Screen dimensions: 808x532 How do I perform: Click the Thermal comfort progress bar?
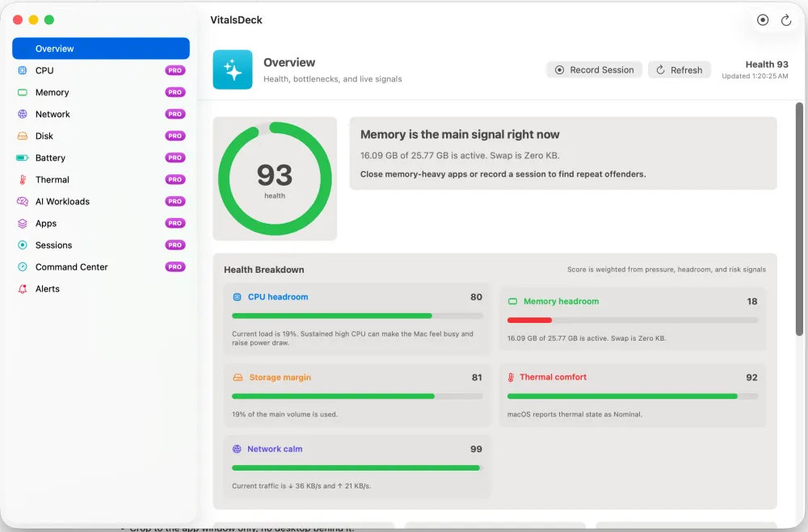coord(633,396)
